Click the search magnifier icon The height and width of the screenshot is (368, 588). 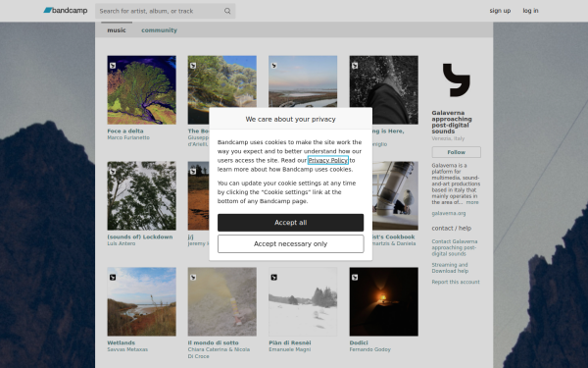tap(227, 11)
